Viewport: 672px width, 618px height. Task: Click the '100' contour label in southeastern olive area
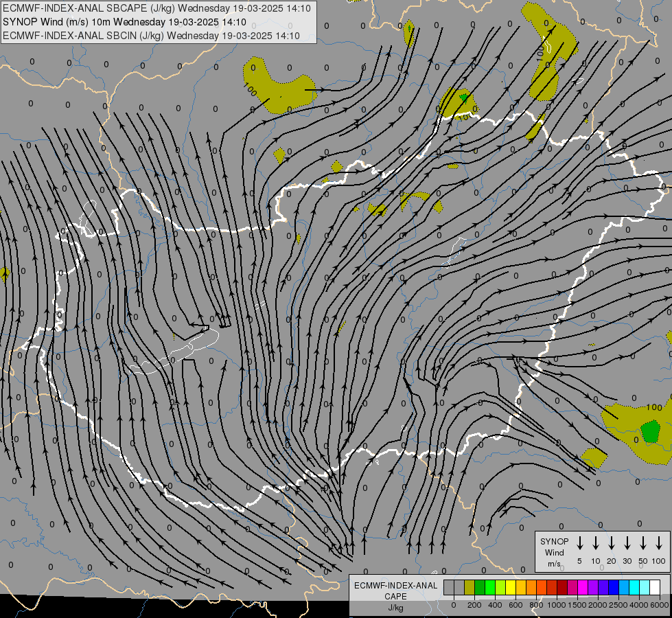pyautogui.click(x=654, y=407)
